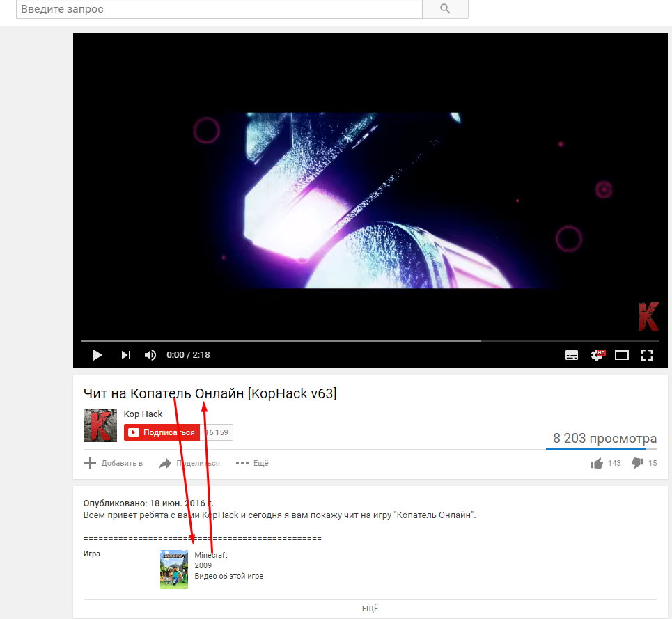Open the Kop Hack channel name link
The image size is (672, 619).
point(143,414)
